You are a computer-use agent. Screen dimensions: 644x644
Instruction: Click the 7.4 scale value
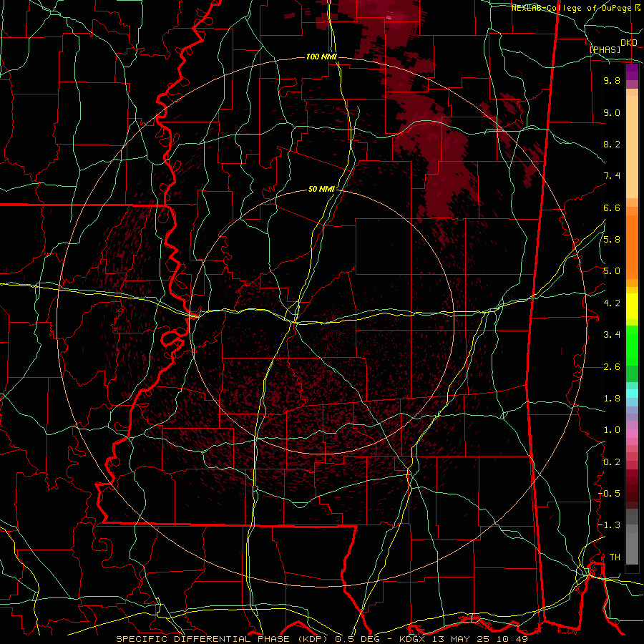tap(612, 176)
